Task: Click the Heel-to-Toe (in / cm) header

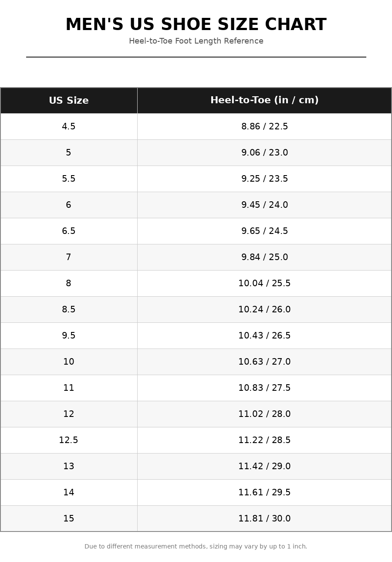Action: (264, 101)
